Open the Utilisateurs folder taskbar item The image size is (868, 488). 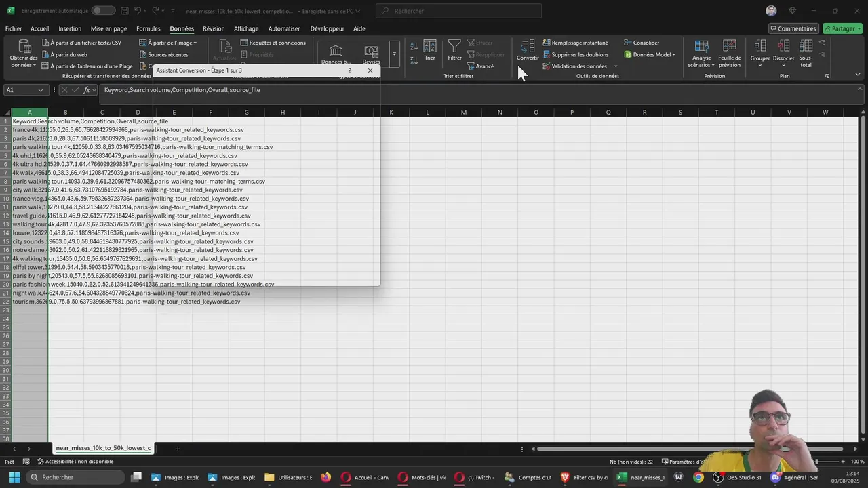[x=289, y=477]
